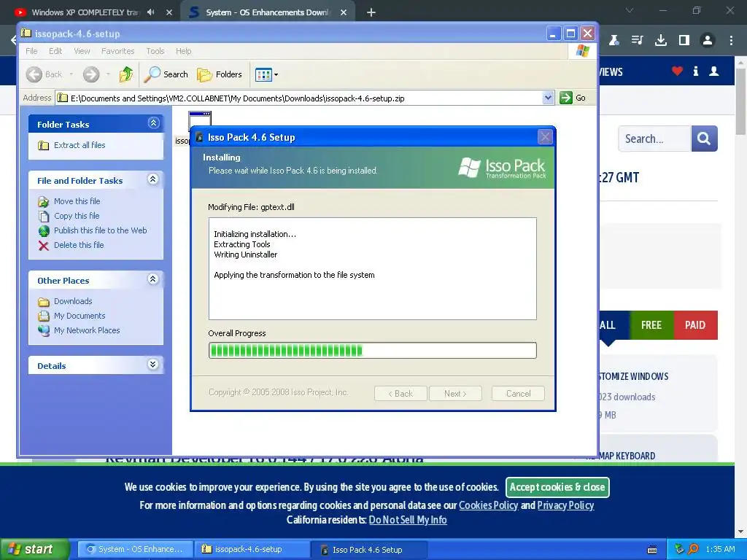This screenshot has width=747, height=560.
Task: Click Do Not Sell My Info link
Action: 408,520
